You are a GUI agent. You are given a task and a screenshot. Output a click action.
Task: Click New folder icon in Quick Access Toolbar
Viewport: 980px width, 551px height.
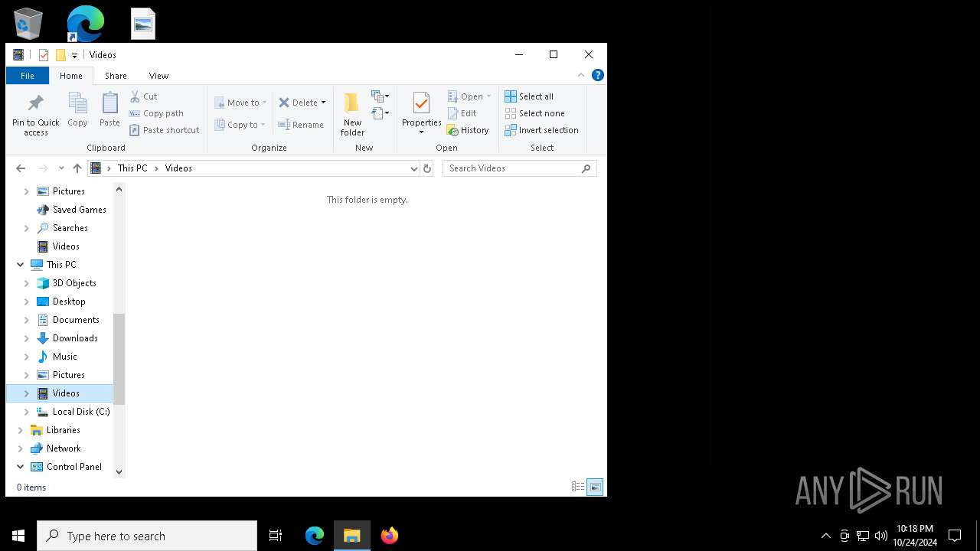[60, 55]
